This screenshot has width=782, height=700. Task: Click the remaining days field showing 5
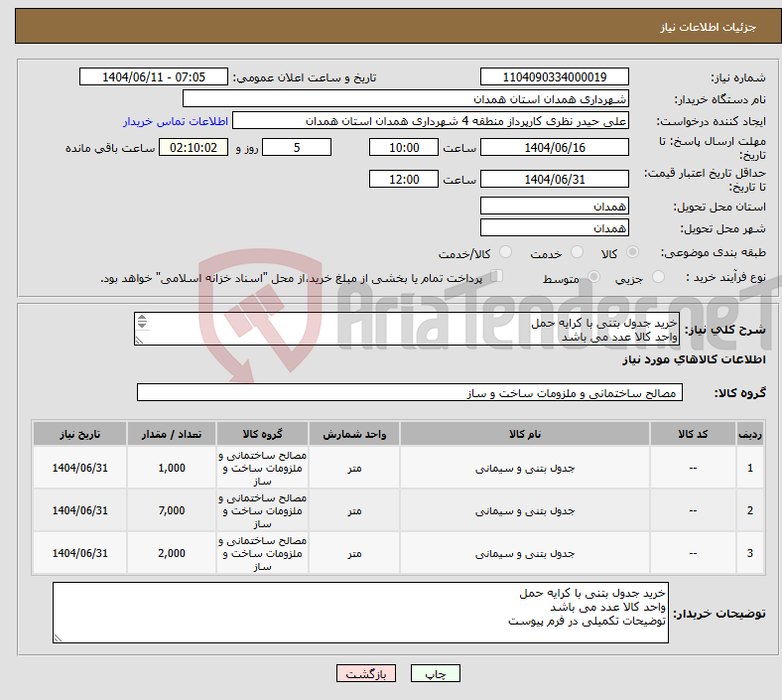pos(297,148)
